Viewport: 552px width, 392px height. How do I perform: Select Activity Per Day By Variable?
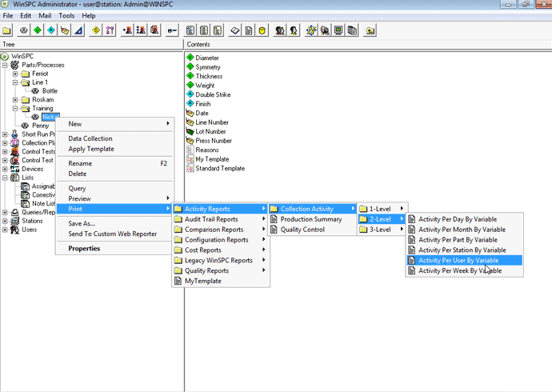pos(458,218)
